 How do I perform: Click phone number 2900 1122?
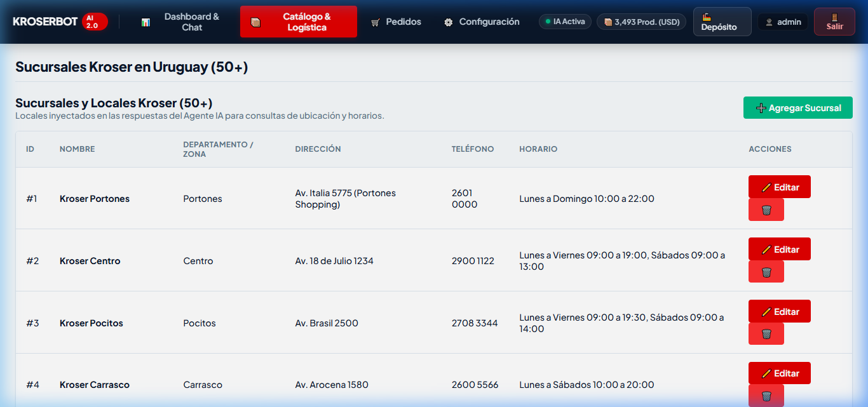[473, 261]
